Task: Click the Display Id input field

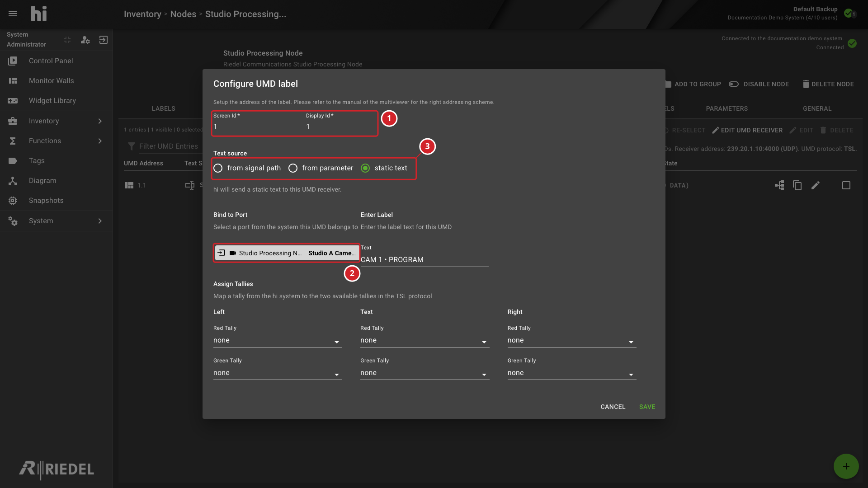Action: click(341, 127)
